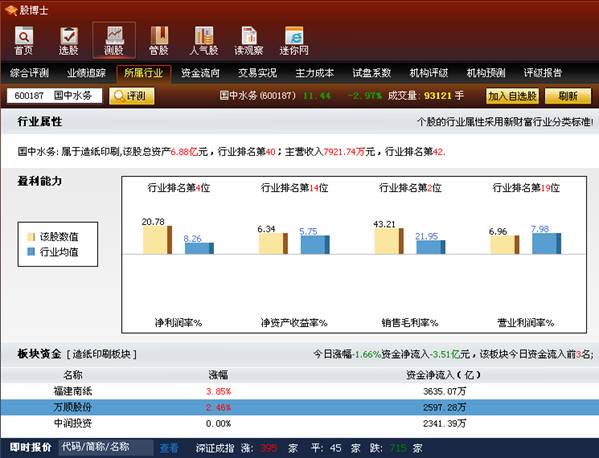Click the 读观察 reading icon

[x=249, y=40]
